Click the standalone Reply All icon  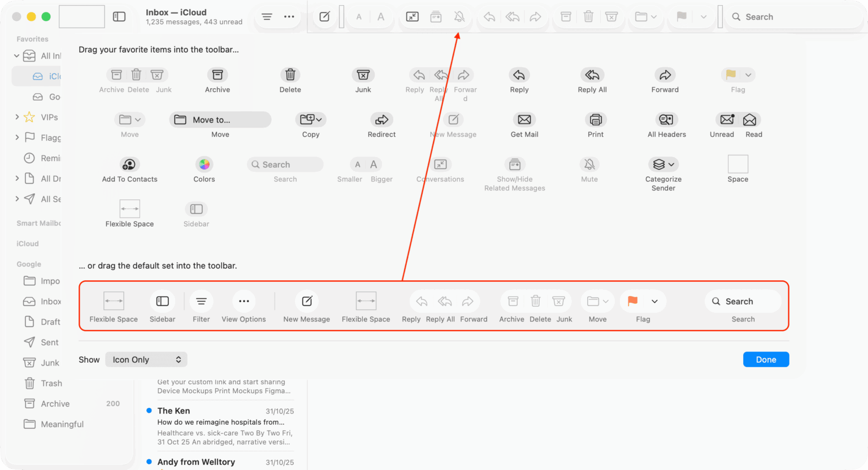click(x=592, y=75)
